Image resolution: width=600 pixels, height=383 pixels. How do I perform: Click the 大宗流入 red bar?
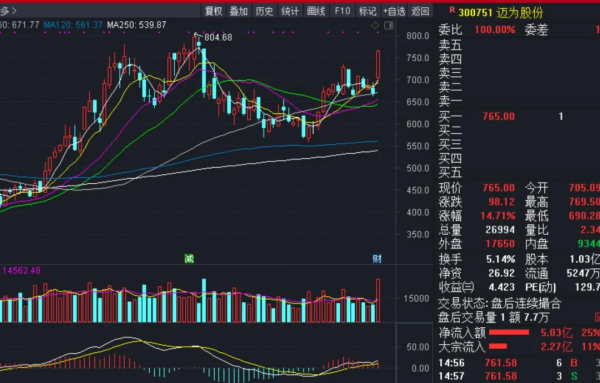498,347
